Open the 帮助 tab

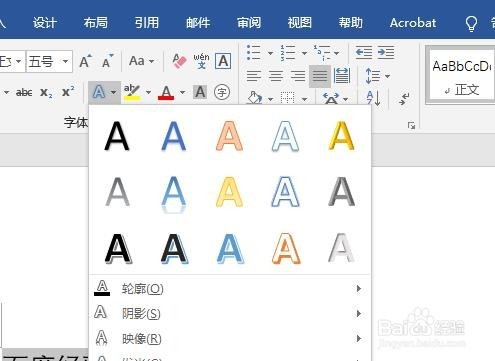point(351,23)
